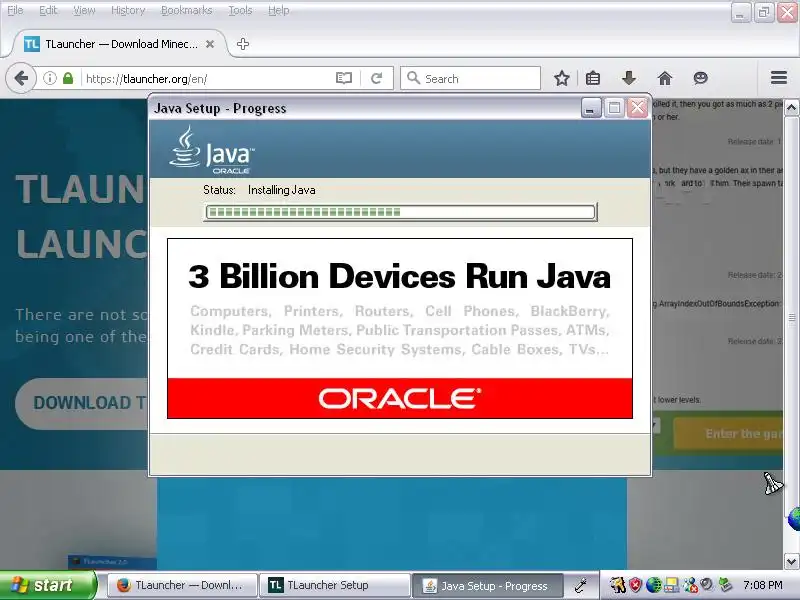Switch to Java Setup - Progress taskbar button
Screen dimensions: 800x600
click(488, 586)
